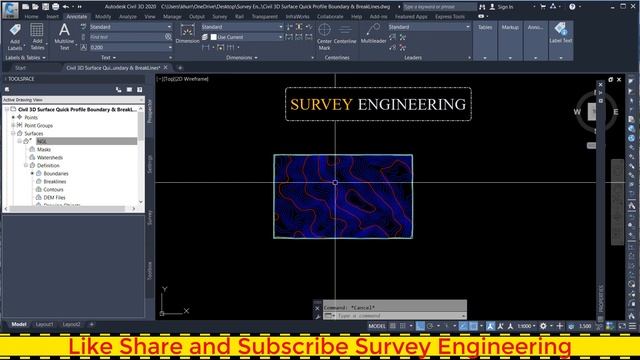Select the Breaklines tree item
Image resolution: width=640 pixels, height=360 pixels.
55,181
